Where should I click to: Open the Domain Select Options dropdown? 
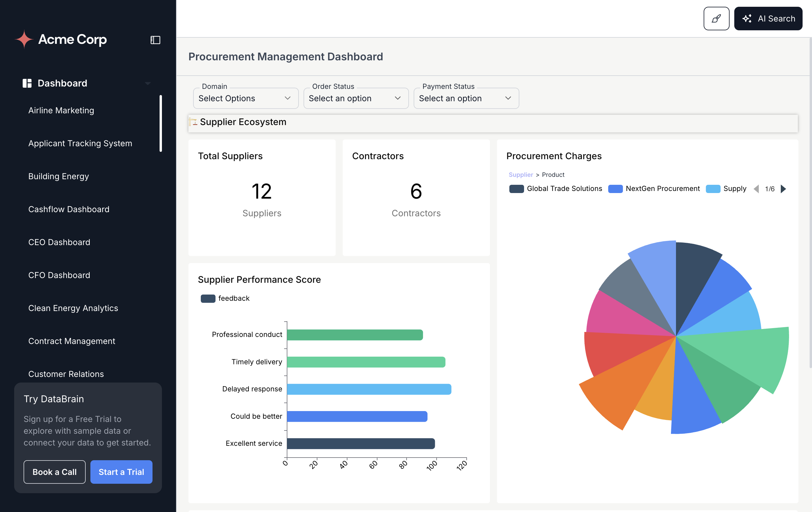click(x=246, y=98)
